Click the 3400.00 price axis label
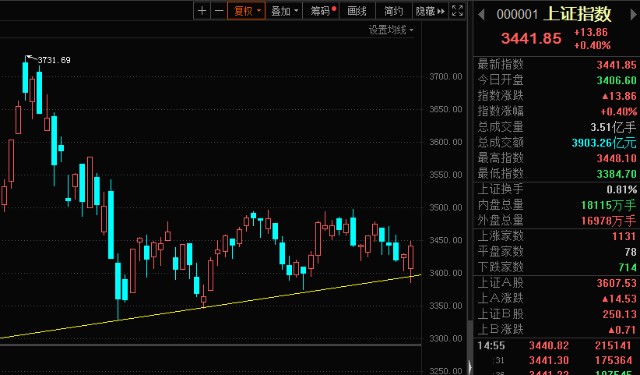Screen dimensions: 640x375 point(446,273)
